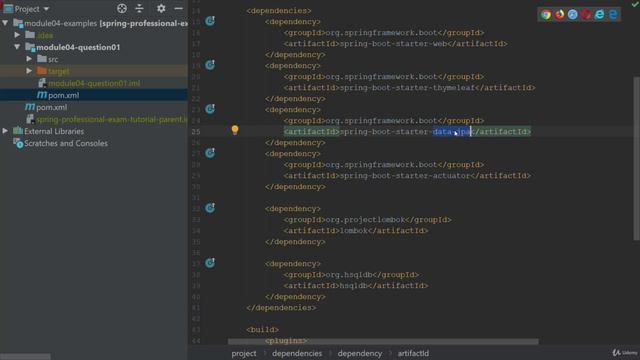Expand the src folder
The height and width of the screenshot is (360, 640).
pyautogui.click(x=29, y=59)
